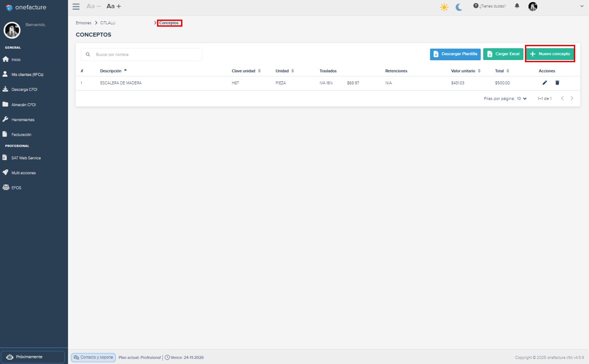Enable dark mode with the moon icon
This screenshot has height=364, width=589.
tap(458, 7)
